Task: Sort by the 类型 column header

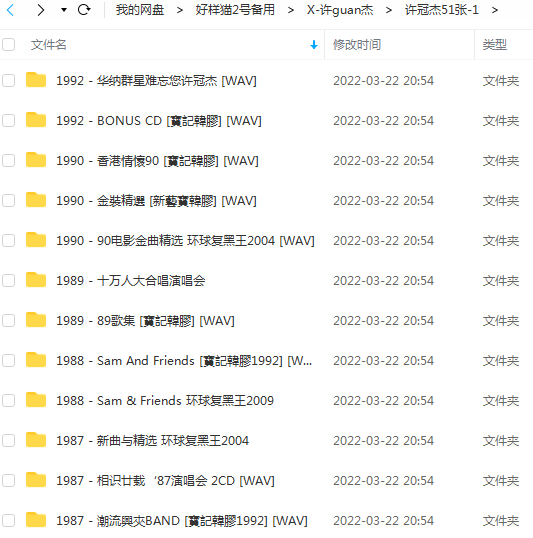Action: pyautogui.click(x=495, y=45)
